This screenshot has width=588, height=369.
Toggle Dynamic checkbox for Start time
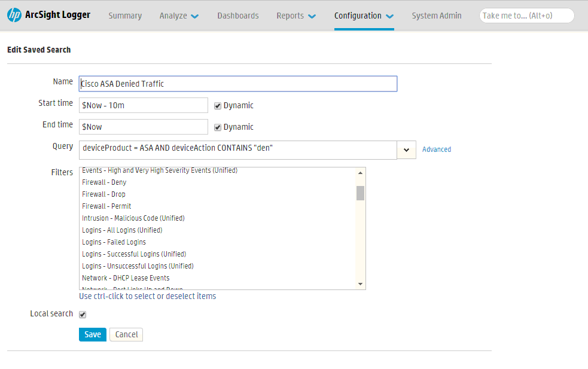click(218, 106)
